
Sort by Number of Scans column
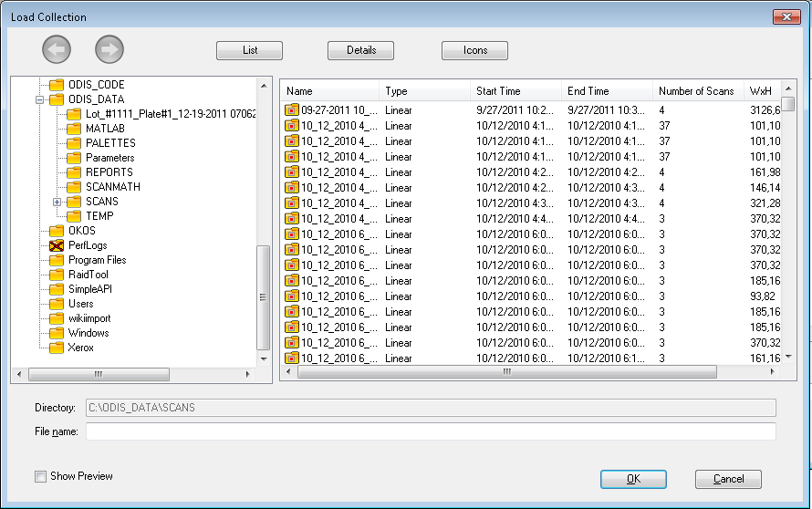698,91
